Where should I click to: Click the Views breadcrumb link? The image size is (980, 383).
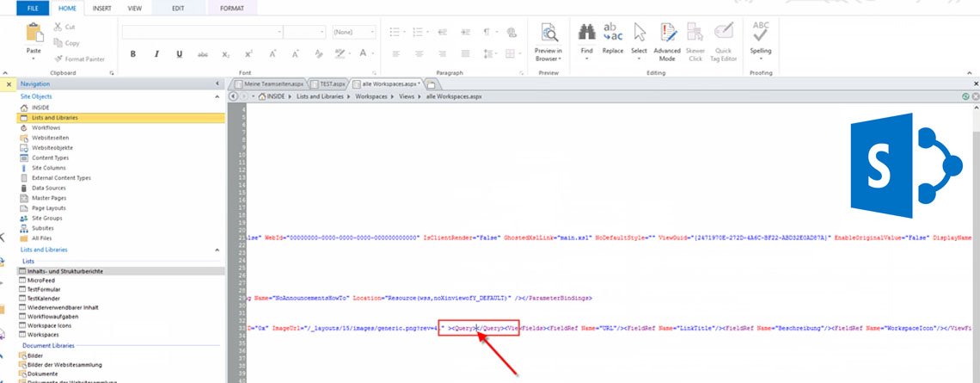pyautogui.click(x=407, y=97)
